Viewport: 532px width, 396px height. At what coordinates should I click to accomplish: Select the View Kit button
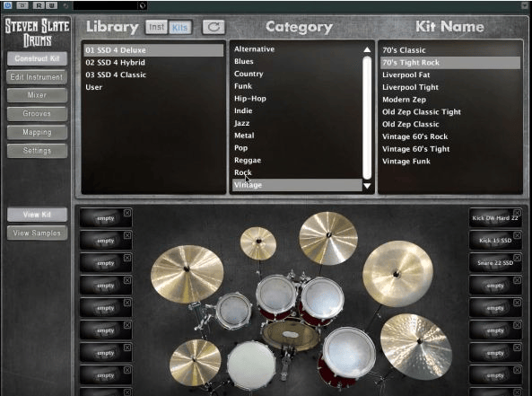pyautogui.click(x=37, y=215)
